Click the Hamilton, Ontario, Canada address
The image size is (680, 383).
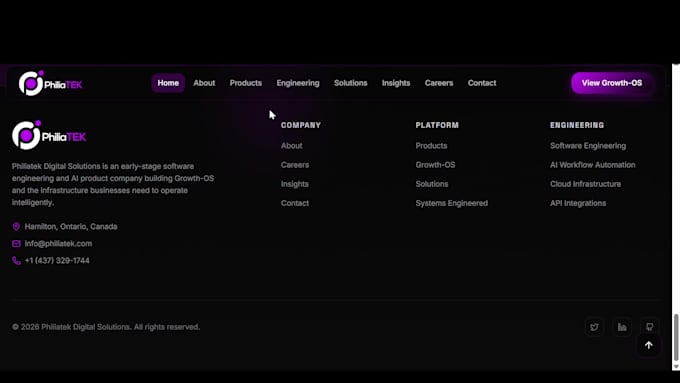(x=71, y=226)
